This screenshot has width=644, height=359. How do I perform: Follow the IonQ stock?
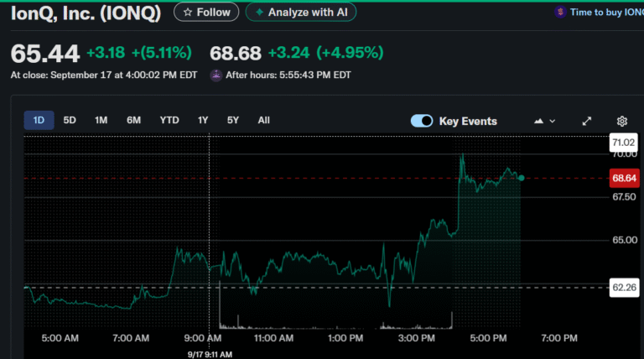click(206, 13)
